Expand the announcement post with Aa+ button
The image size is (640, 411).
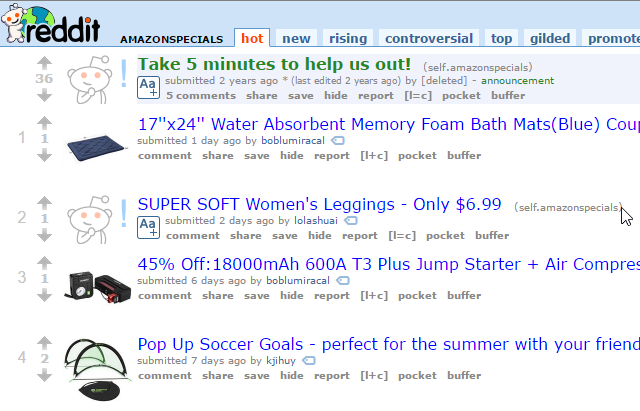pos(149,87)
